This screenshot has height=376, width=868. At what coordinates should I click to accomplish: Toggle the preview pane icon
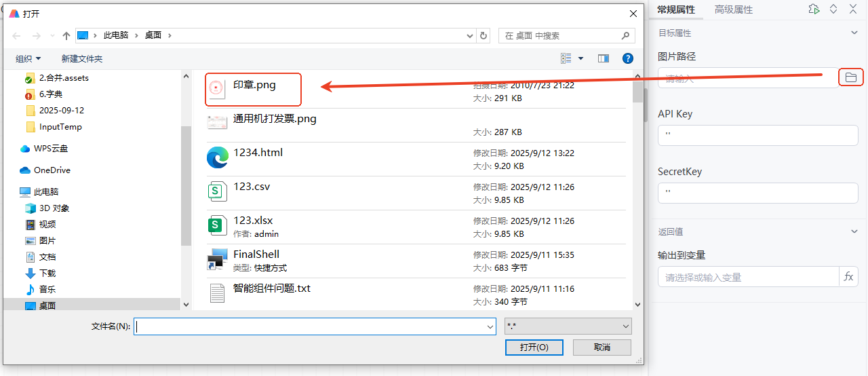point(604,58)
